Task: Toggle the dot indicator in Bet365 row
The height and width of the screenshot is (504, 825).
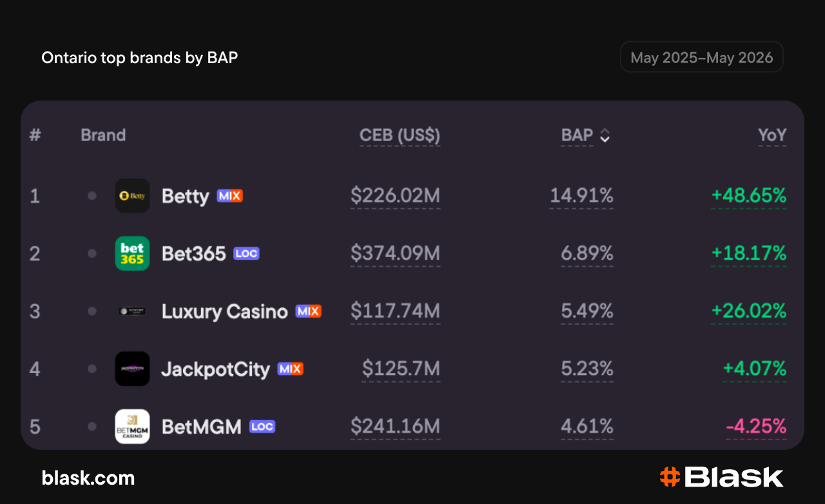Action: 92,253
